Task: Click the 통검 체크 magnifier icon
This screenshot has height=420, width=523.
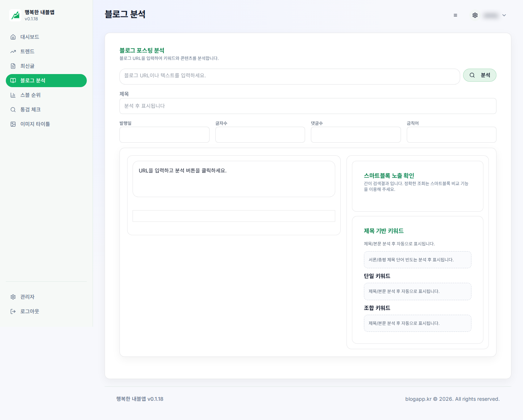Action: tap(13, 110)
